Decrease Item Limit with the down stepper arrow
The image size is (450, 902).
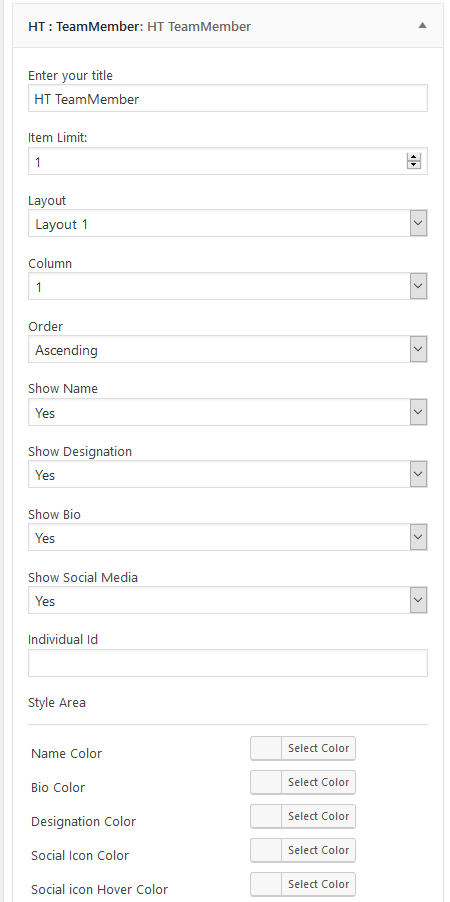414,165
